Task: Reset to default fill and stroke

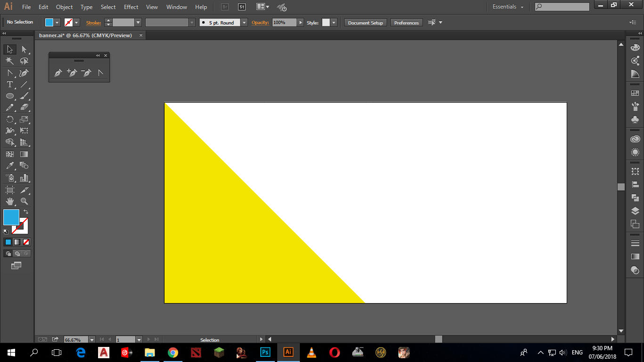Action: click(6, 231)
